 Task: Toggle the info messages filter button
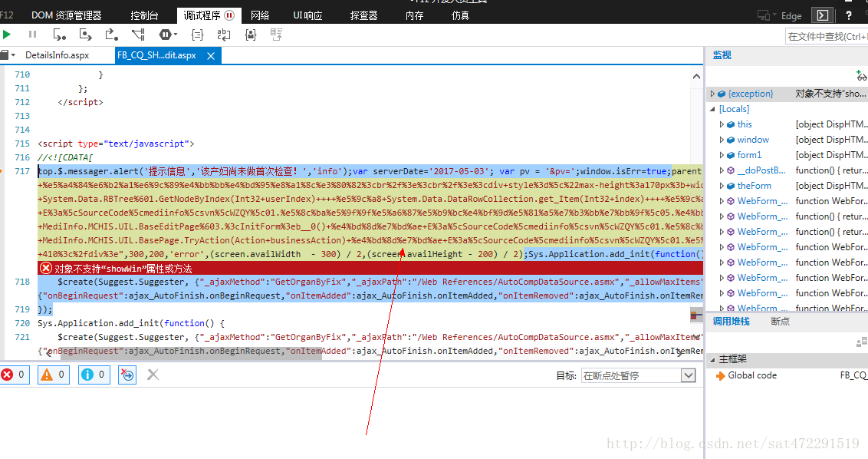tap(94, 375)
